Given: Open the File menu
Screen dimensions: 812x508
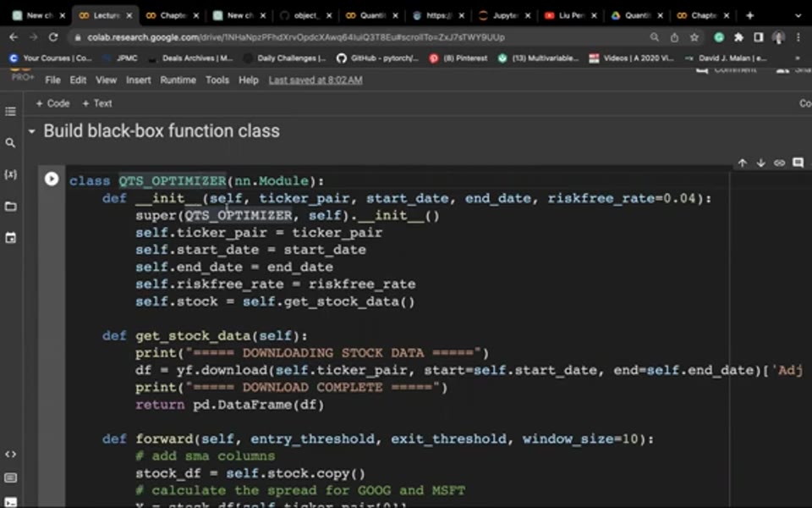Looking at the screenshot, I should (52, 80).
